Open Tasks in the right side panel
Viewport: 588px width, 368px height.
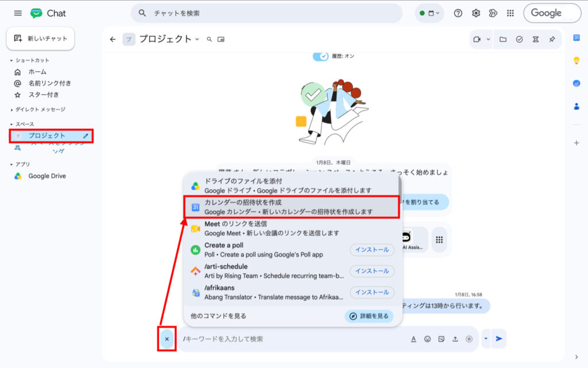click(x=577, y=83)
